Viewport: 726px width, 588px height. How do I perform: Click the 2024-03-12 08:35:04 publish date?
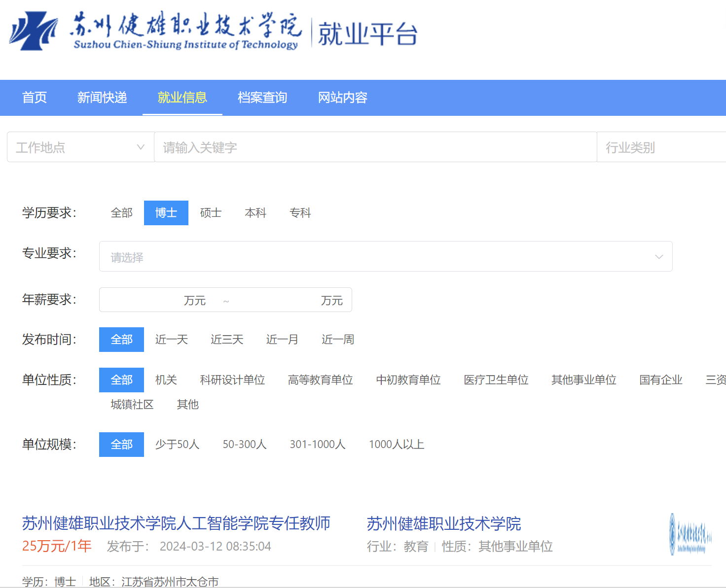pyautogui.click(x=216, y=547)
